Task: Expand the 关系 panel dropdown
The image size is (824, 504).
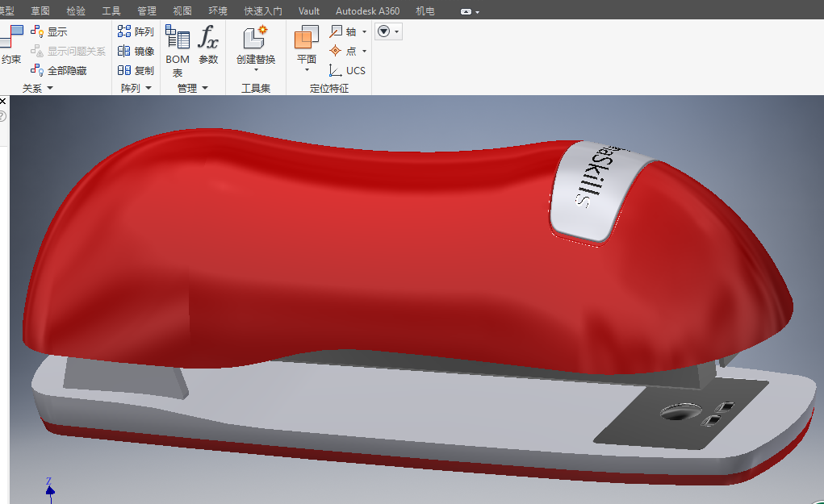Action: [x=49, y=88]
